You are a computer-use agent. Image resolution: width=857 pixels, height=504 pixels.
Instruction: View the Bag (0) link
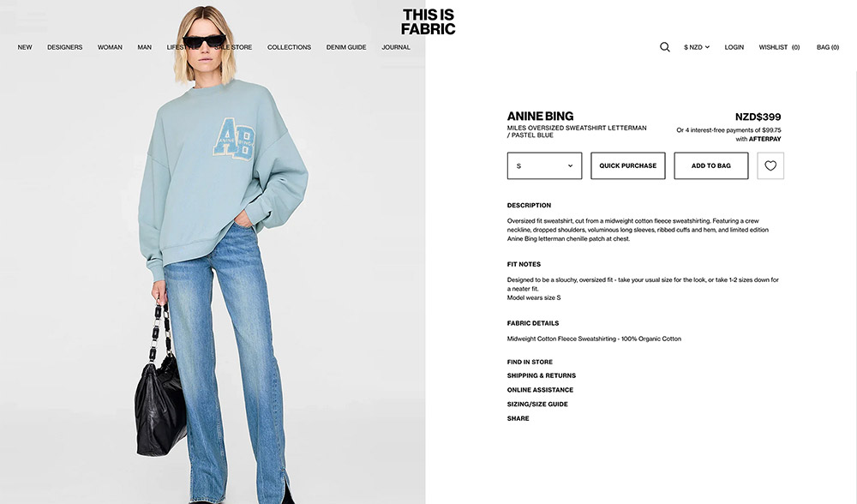point(828,47)
